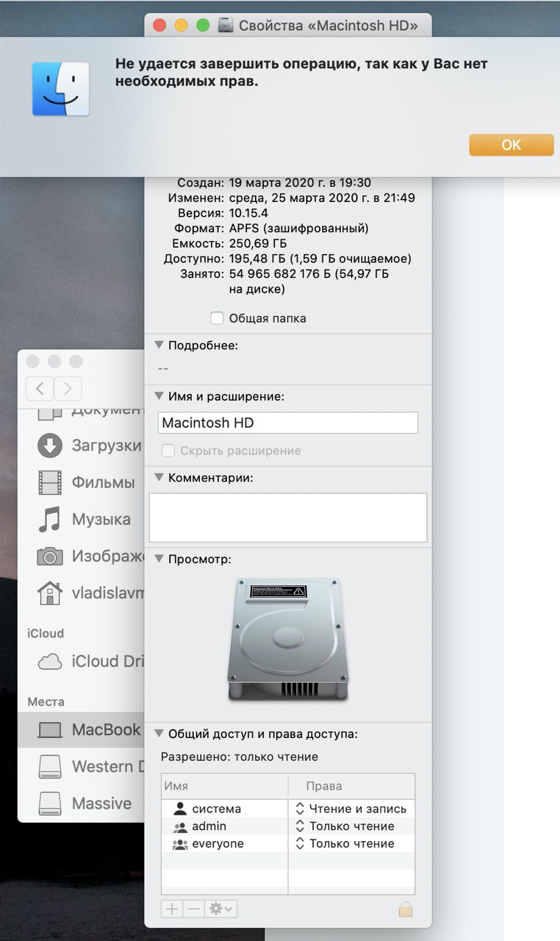Click the cloud icon in sidebar
This screenshot has height=941, width=560.
coord(49,661)
